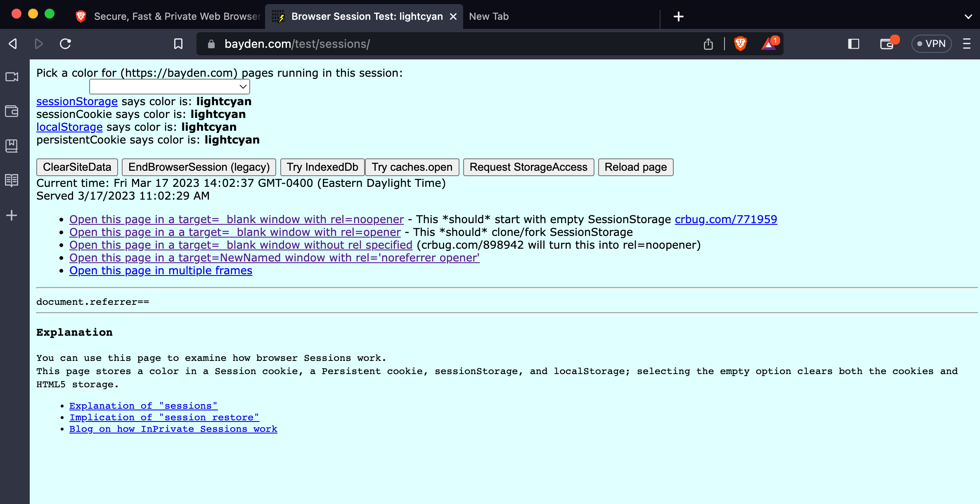Click the lock icon in address bar

(211, 44)
